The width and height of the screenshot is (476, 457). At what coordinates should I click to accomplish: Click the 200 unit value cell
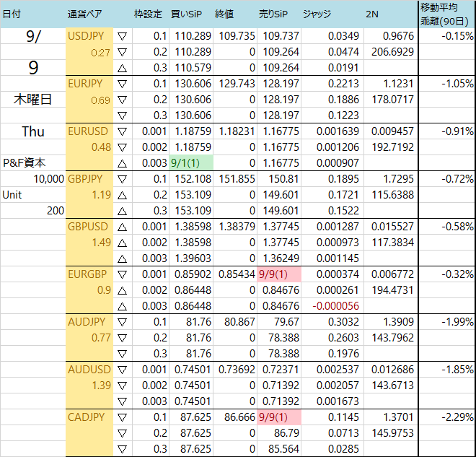coord(56,211)
